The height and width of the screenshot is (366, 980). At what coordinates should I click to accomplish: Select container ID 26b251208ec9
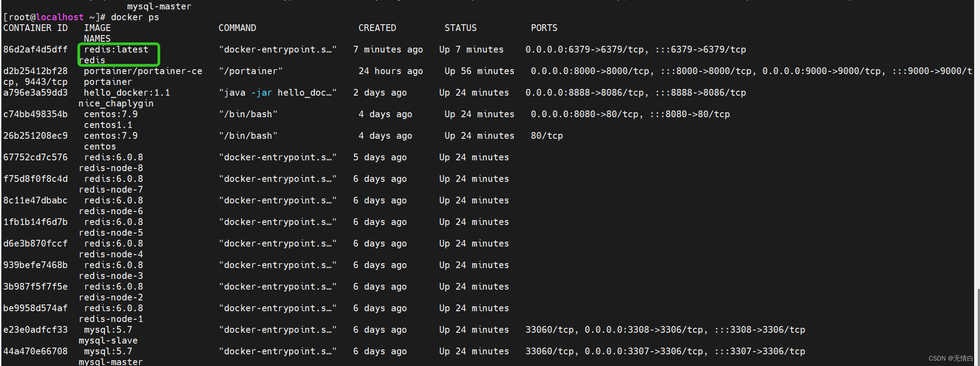(35, 136)
